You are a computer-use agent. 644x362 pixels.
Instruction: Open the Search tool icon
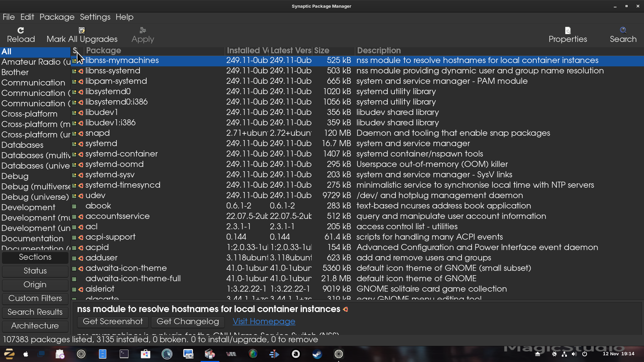[623, 31]
